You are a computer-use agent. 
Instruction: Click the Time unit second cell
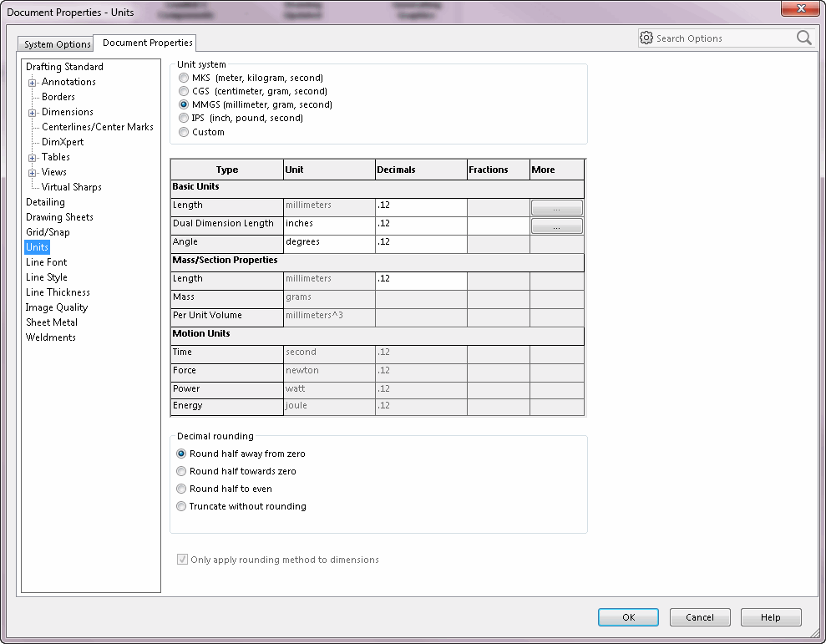pyautogui.click(x=329, y=354)
